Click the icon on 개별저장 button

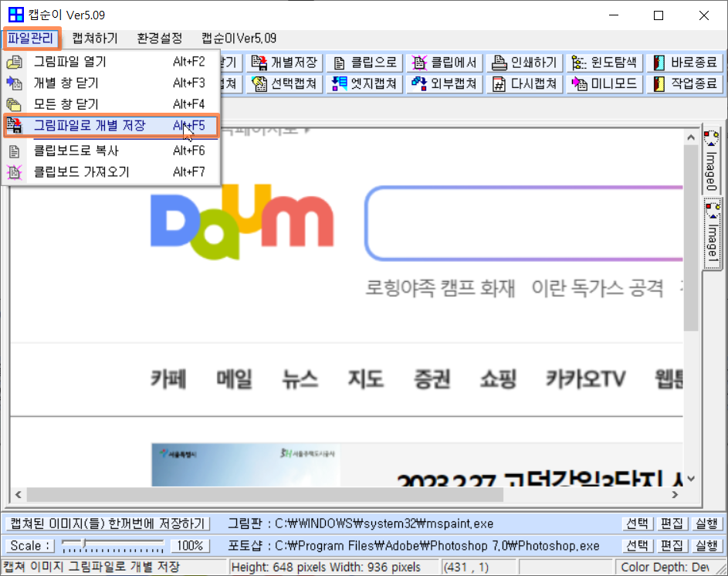259,63
